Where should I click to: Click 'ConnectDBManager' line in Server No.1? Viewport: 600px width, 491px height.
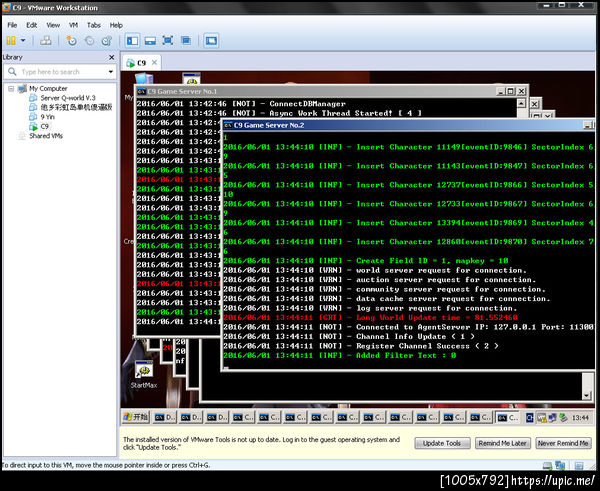click(241, 104)
